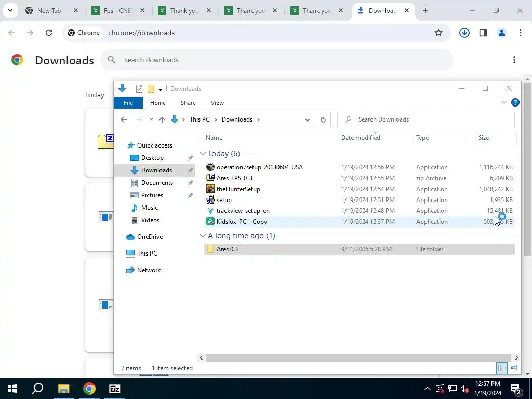532x399 pixels.
Task: Click New folder quick access toolbar icon
Action: pyautogui.click(x=151, y=88)
